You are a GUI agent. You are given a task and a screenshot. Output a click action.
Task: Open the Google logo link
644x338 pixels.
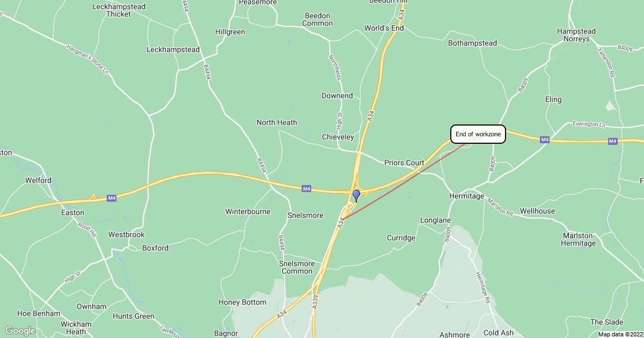tap(20, 330)
